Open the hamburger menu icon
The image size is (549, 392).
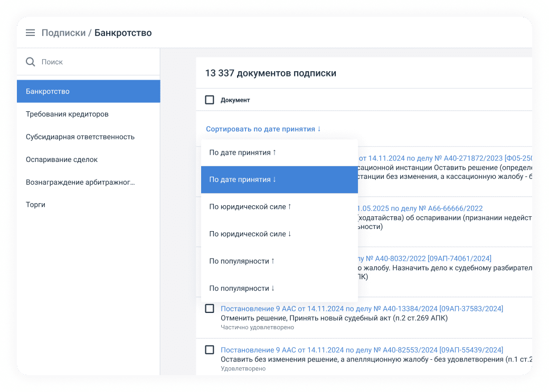31,33
